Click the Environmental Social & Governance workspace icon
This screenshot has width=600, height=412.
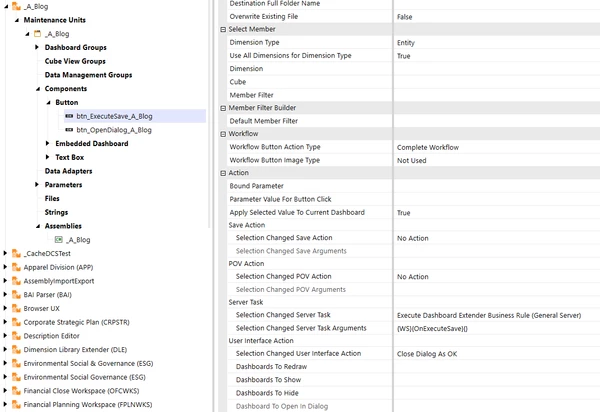click(16, 363)
